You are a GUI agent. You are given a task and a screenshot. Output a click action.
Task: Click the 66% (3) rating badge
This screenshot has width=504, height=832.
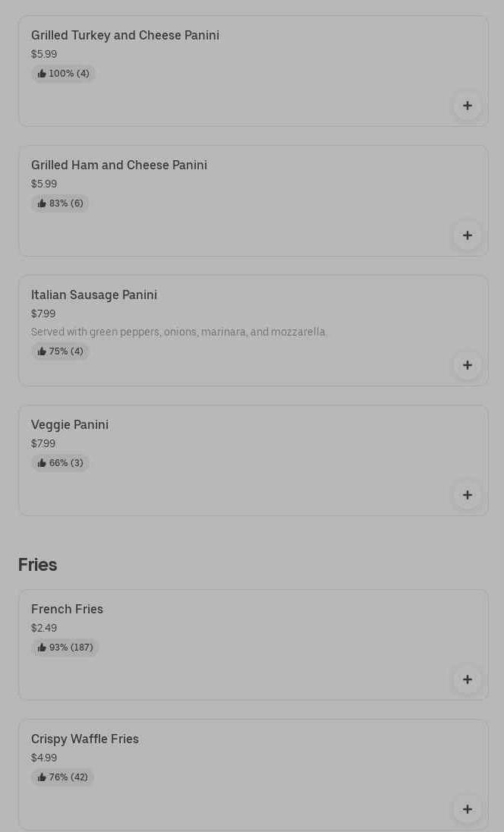click(61, 463)
